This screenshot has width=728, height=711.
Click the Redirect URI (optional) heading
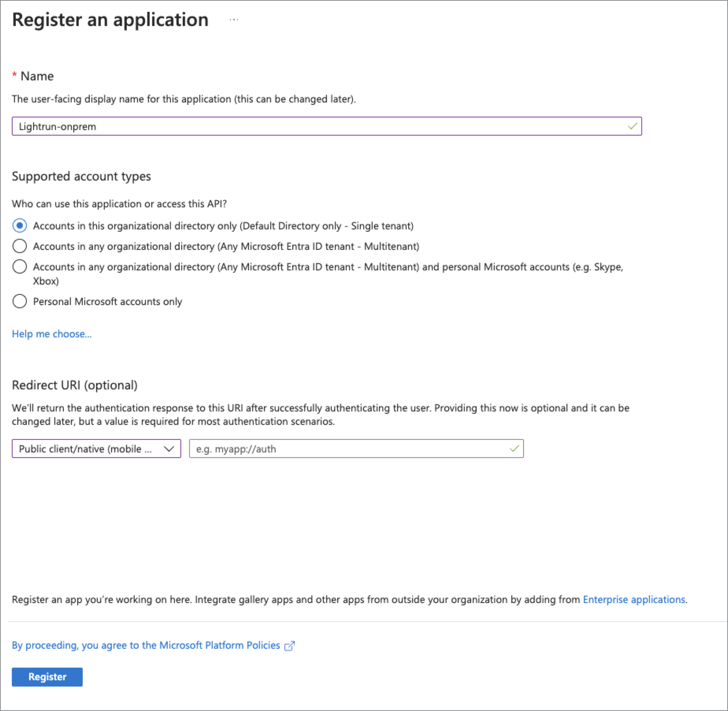pyautogui.click(x=74, y=385)
